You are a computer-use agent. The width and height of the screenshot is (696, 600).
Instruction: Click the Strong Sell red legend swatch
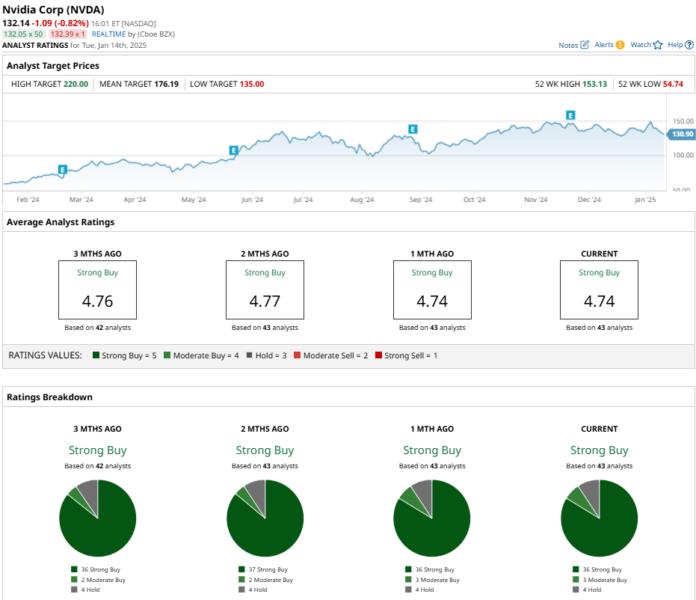[x=378, y=355]
